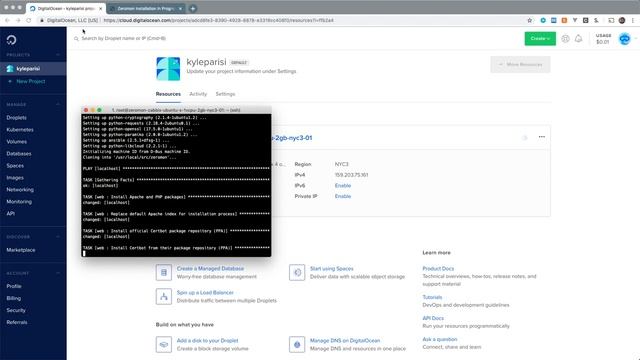Image resolution: width=640 pixels, height=360 pixels.
Task: Open the user avatar account menu
Action: (x=624, y=39)
